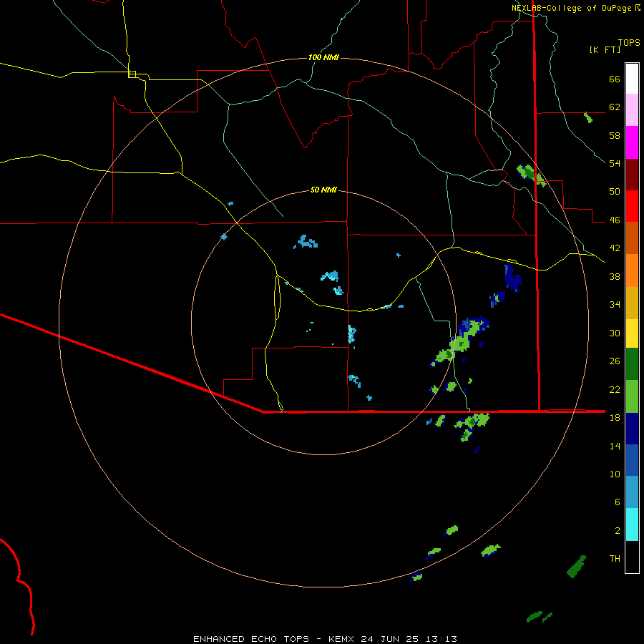Click the 'TH' legend label
644x644 pixels.
[615, 559]
